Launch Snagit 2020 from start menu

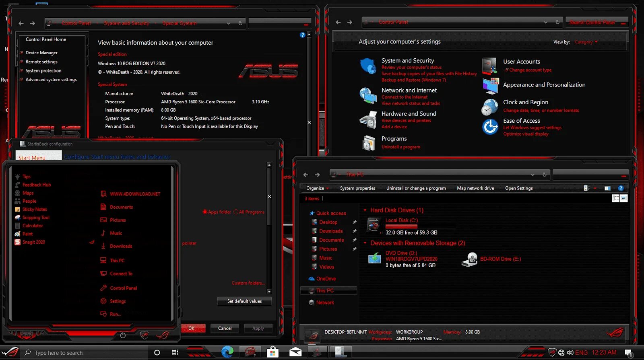tap(34, 242)
